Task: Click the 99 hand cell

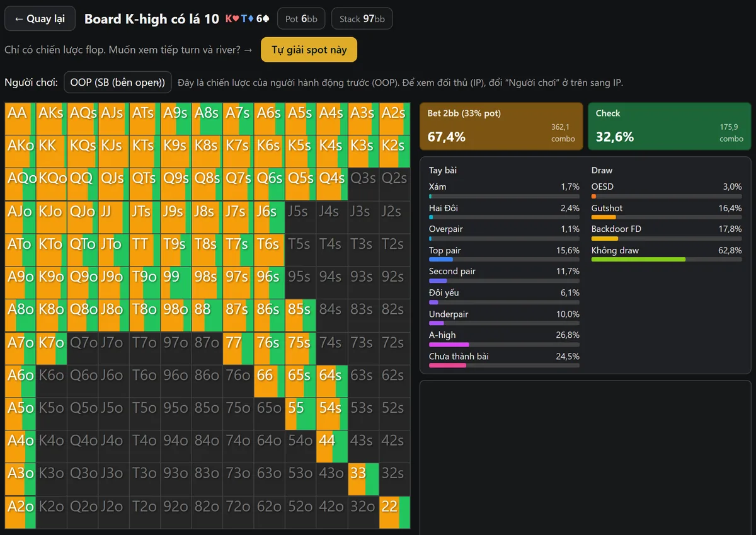Action: click(176, 283)
